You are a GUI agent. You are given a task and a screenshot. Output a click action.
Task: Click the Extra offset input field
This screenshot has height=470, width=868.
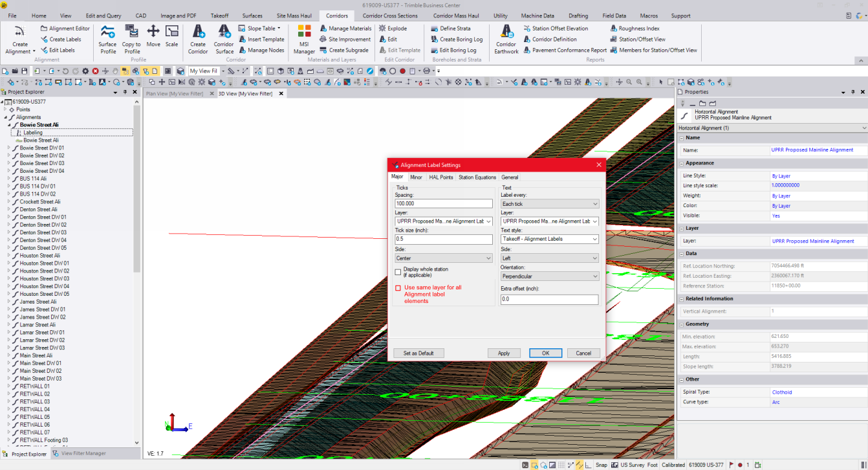[x=550, y=300]
